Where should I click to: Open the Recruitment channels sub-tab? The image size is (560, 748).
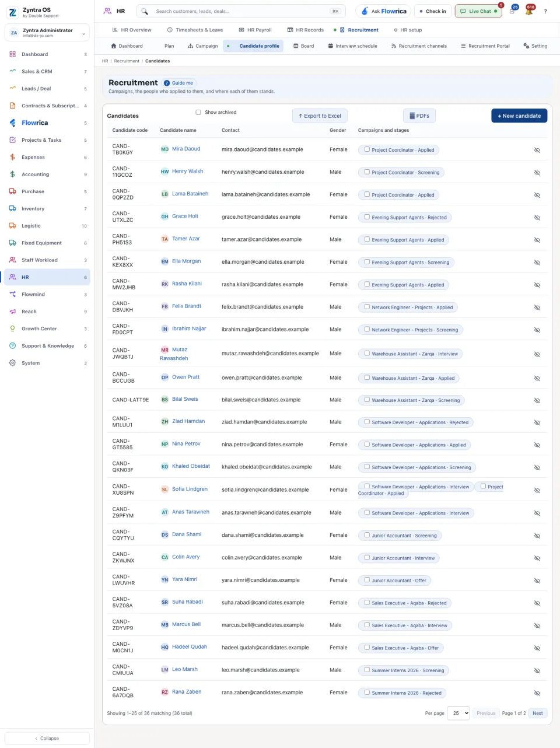click(x=419, y=46)
